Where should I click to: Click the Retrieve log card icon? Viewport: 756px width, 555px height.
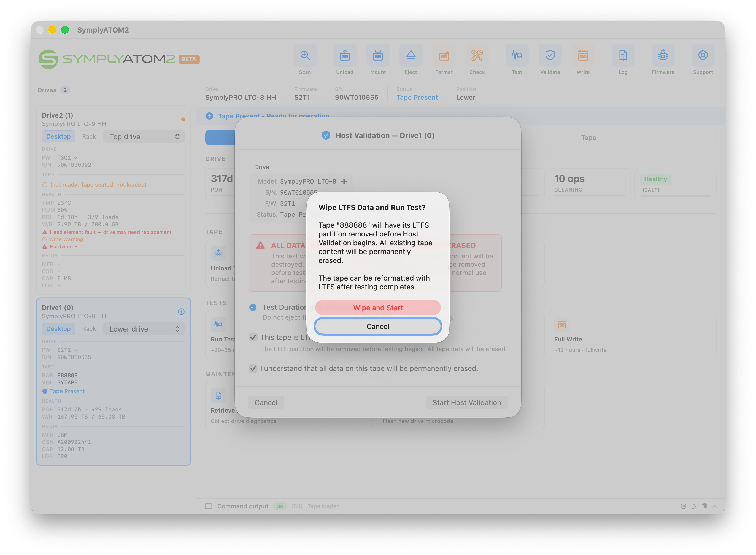(218, 395)
